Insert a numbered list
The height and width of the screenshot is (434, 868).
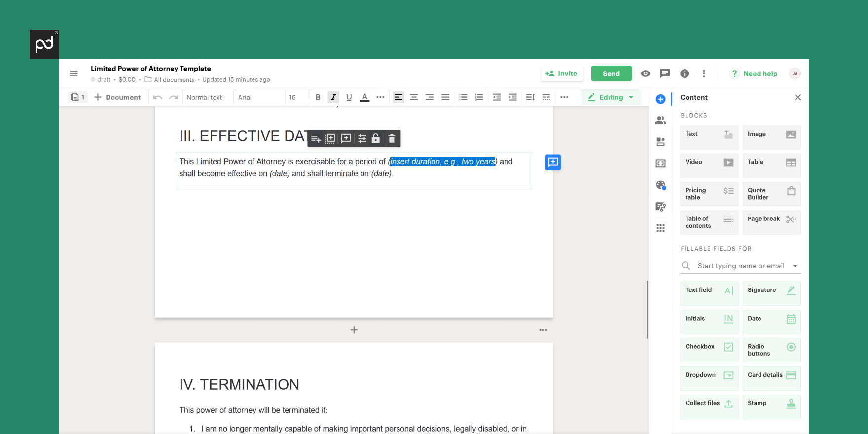[x=479, y=97]
